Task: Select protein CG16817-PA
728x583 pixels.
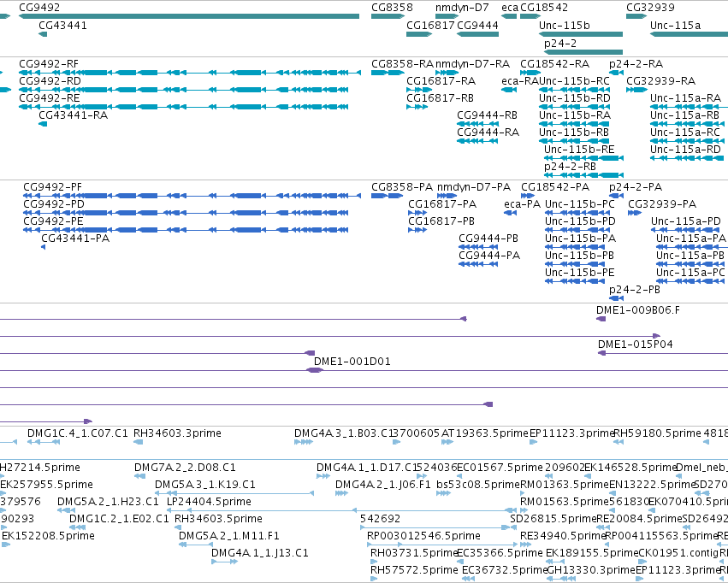Action: click(442, 204)
